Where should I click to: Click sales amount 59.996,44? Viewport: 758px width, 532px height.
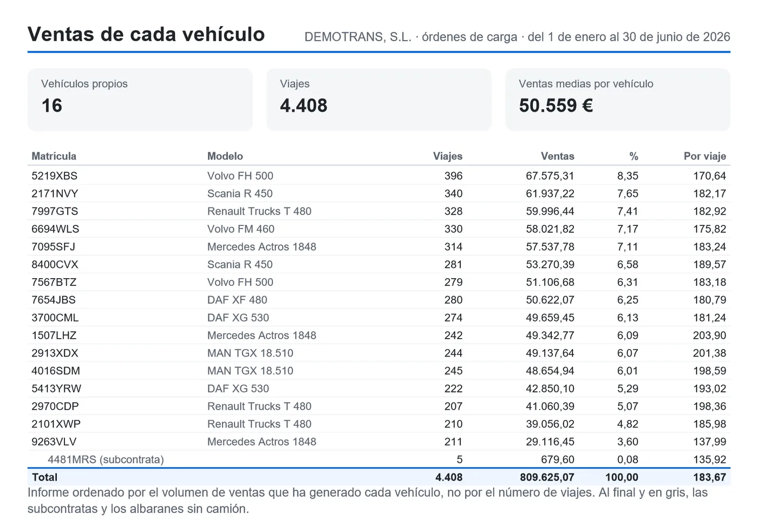[550, 212]
